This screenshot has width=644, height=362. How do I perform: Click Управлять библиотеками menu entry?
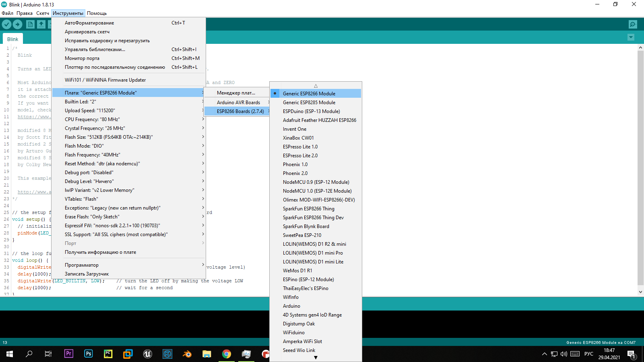(129, 49)
